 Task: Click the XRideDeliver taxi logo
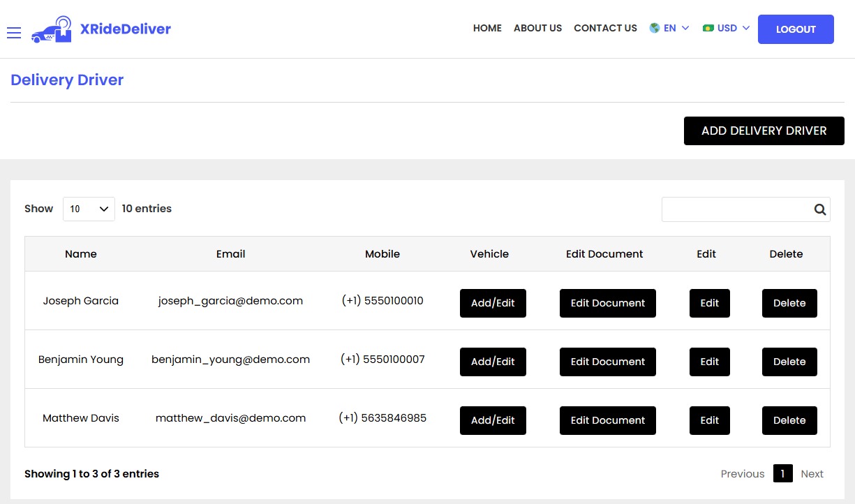coord(52,29)
